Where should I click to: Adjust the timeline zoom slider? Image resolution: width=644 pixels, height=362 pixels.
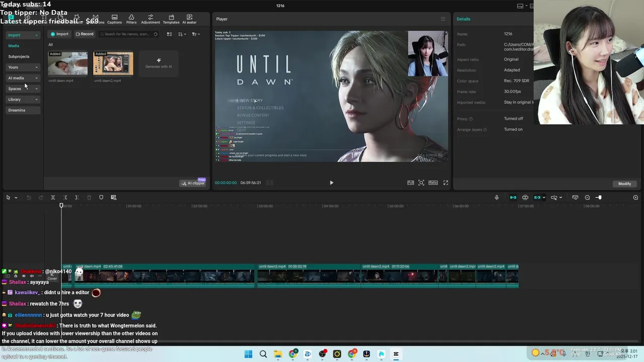[x=598, y=198]
